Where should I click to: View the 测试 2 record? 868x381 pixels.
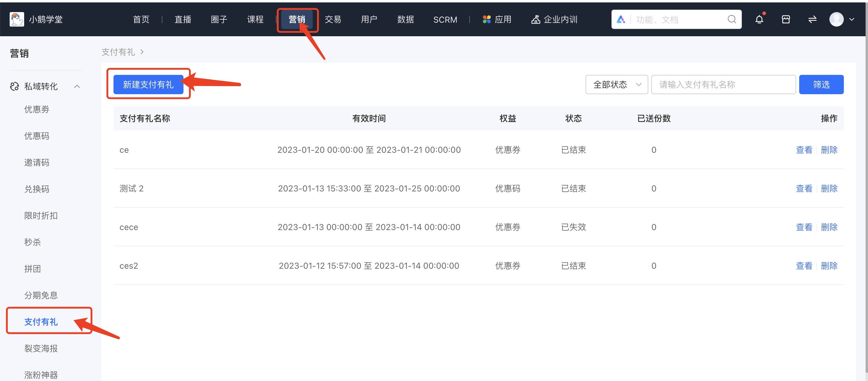click(x=804, y=188)
